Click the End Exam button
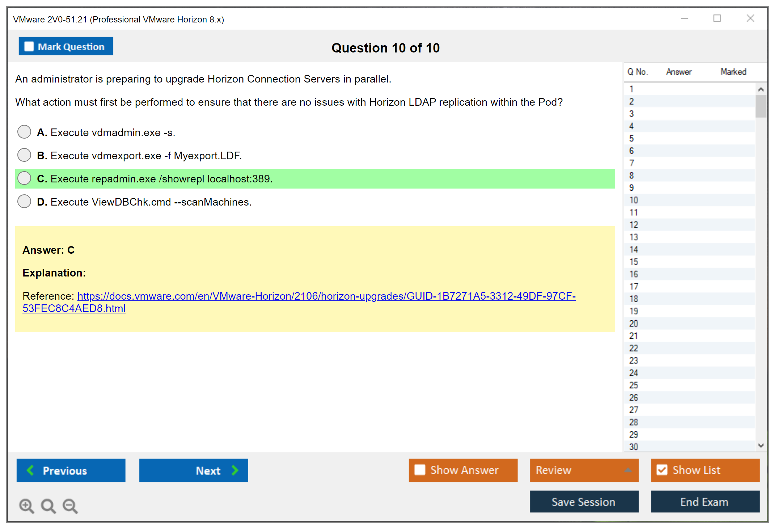 point(705,502)
